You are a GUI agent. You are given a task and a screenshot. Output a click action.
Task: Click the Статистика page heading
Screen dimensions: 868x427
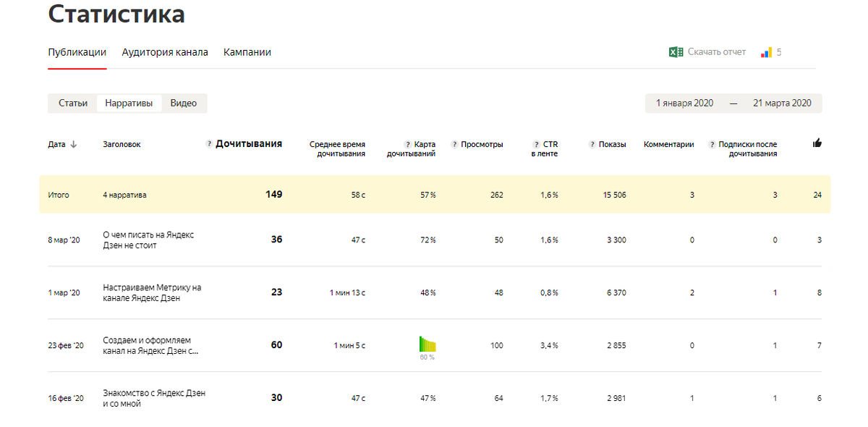point(116,14)
